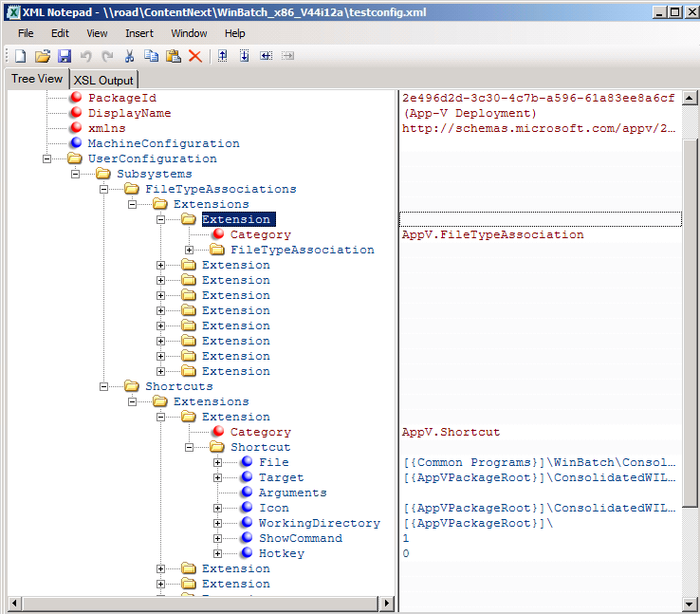Expand the FileTypeAssociation node
Viewport: 700px width, 614px height.
pos(190,251)
